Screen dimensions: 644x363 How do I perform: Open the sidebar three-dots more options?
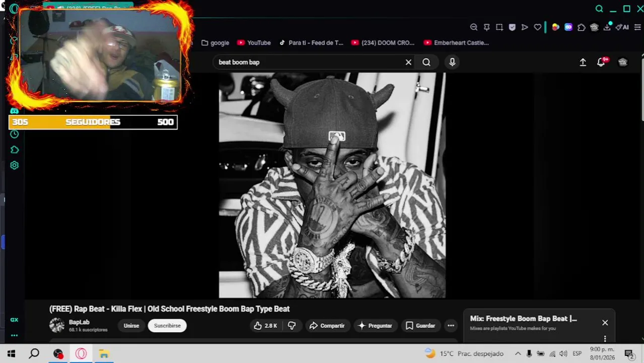pos(14,335)
